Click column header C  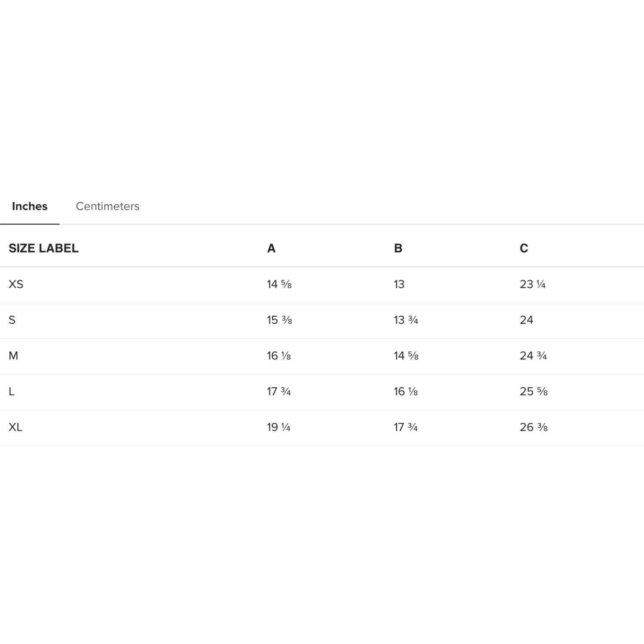click(524, 248)
